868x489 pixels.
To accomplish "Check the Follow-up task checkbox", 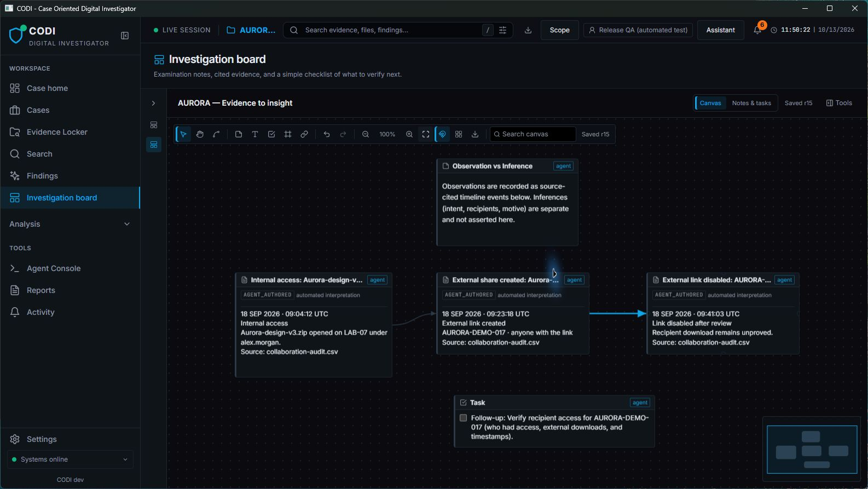I will (464, 418).
